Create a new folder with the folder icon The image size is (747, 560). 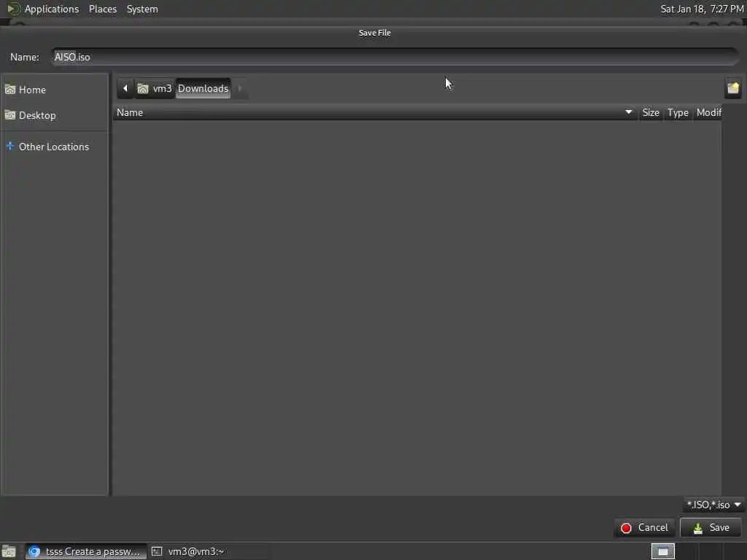pos(733,88)
